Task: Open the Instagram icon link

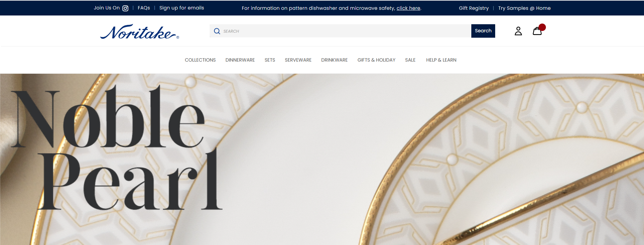Action: [125, 8]
